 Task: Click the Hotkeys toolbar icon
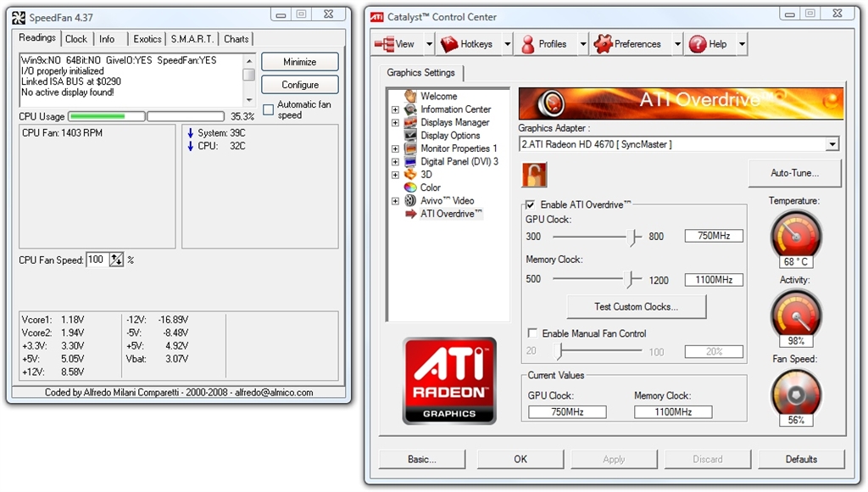[449, 44]
